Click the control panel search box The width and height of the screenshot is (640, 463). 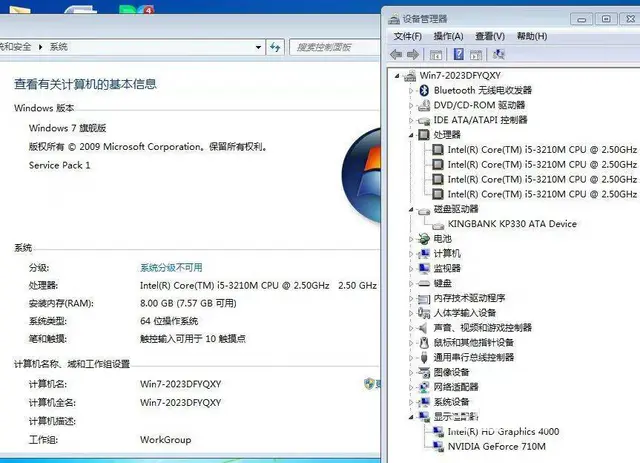coord(335,47)
